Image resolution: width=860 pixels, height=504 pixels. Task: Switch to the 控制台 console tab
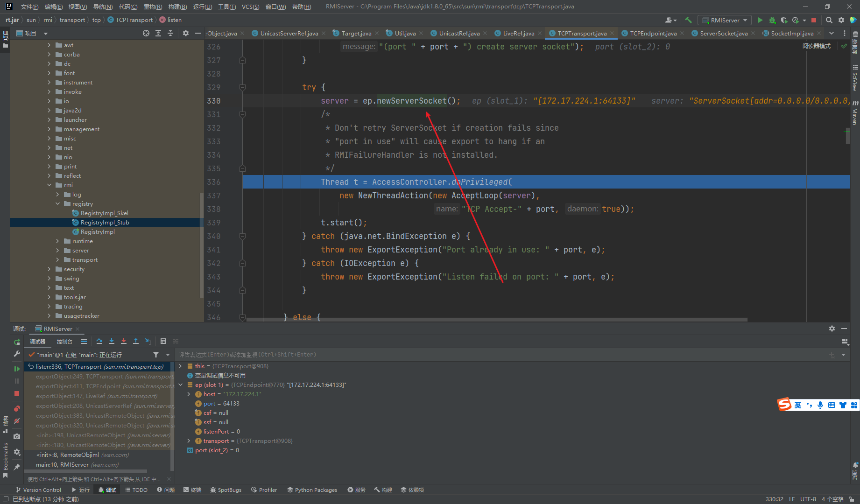pyautogui.click(x=64, y=342)
